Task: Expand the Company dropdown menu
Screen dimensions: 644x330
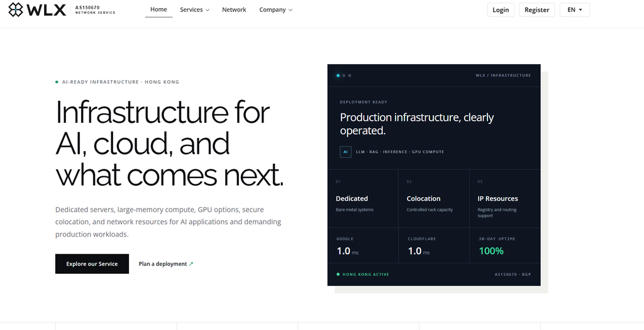Action: [x=275, y=10]
